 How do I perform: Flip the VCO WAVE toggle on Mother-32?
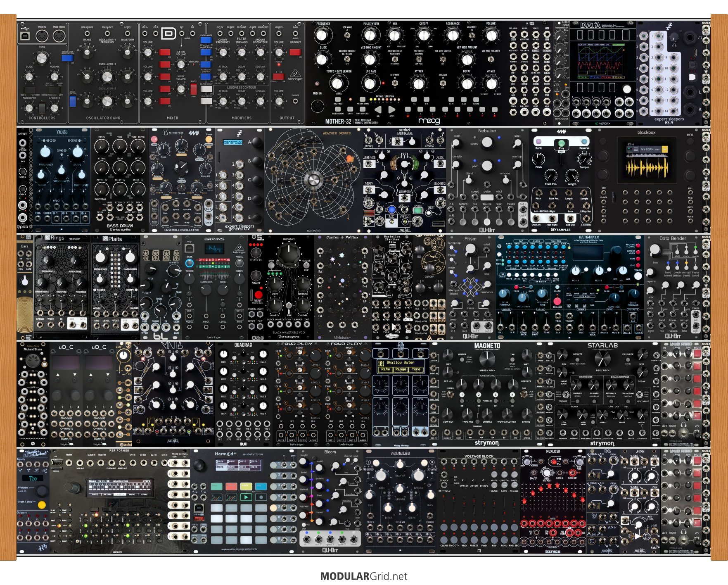point(347,36)
